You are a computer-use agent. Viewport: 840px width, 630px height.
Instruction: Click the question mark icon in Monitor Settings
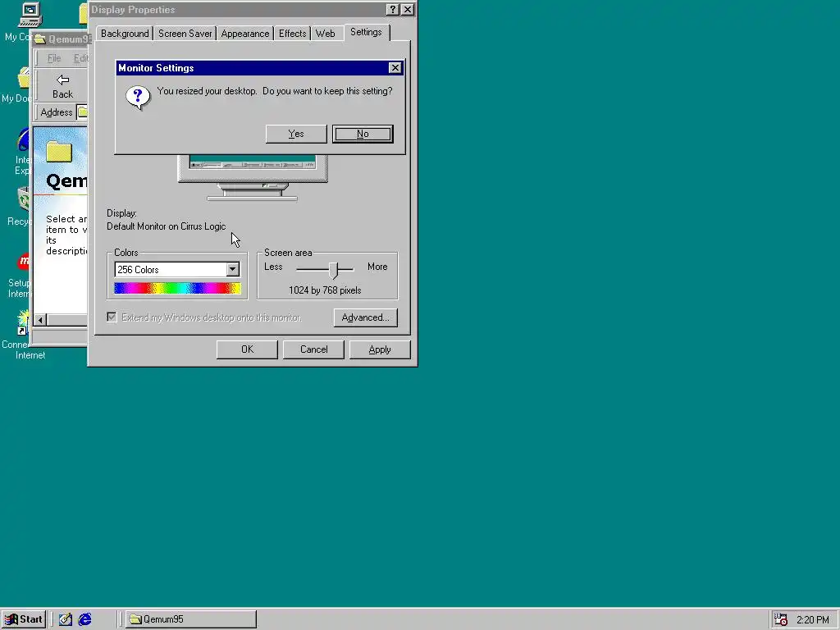tap(138, 98)
